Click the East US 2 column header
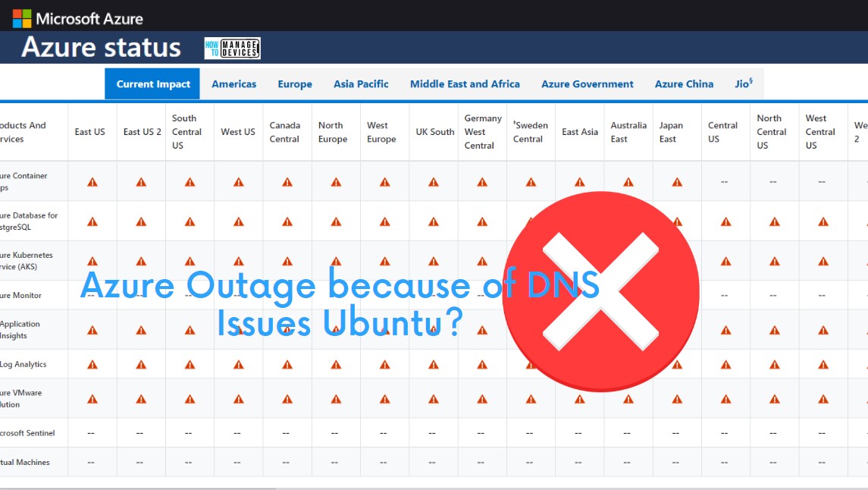 tap(143, 132)
